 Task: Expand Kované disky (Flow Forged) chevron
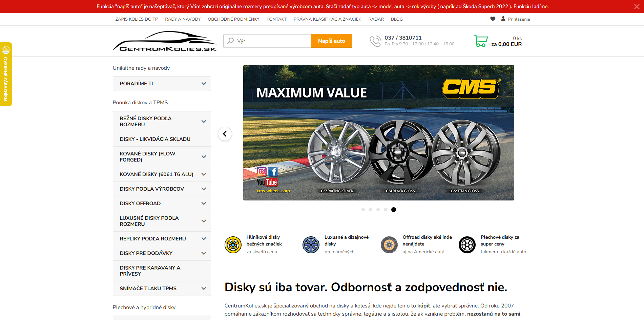(204, 157)
